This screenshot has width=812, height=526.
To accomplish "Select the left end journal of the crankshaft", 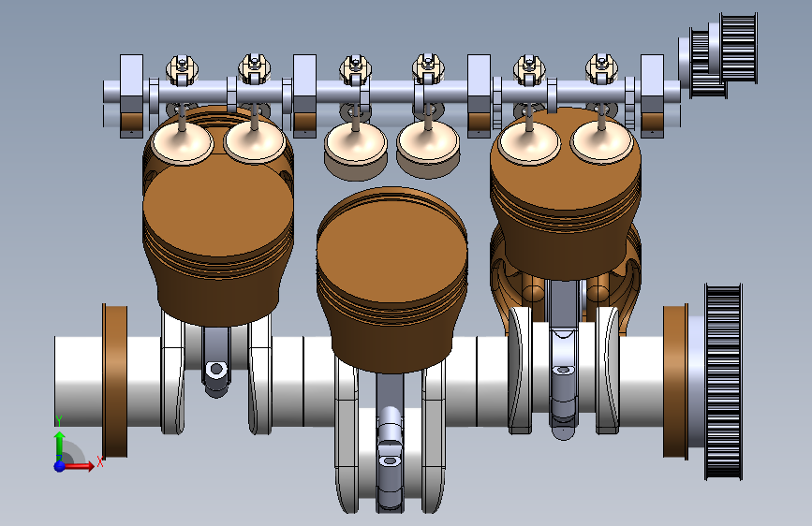I will (78, 382).
